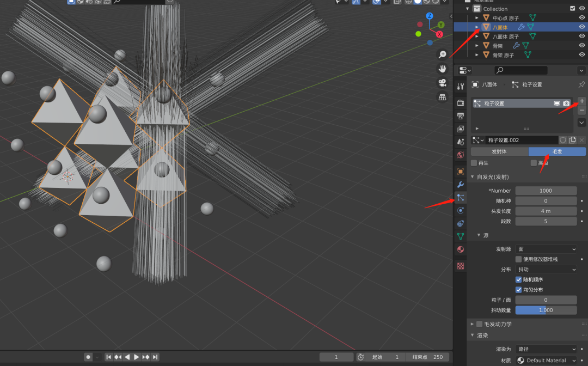Collapse the 渲染 panel
The height and width of the screenshot is (366, 588).
473,335
